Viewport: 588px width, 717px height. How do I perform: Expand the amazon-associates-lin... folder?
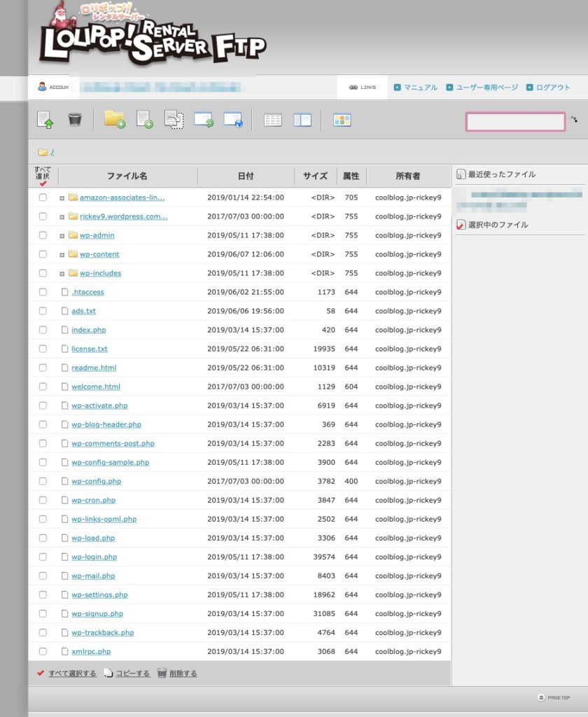pos(62,198)
